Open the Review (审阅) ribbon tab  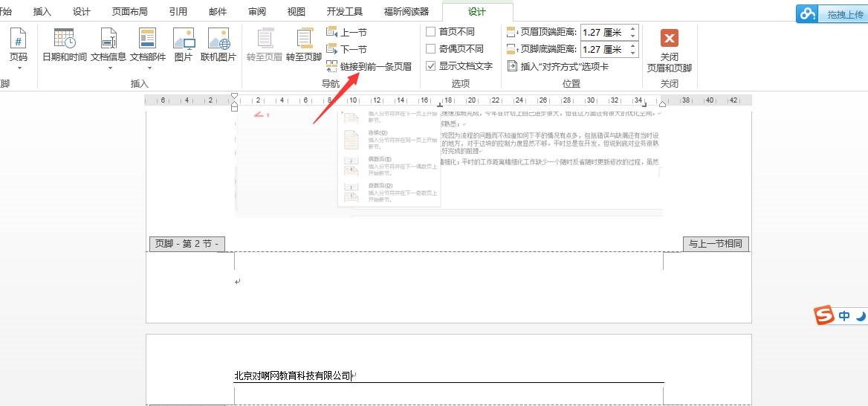pyautogui.click(x=257, y=12)
